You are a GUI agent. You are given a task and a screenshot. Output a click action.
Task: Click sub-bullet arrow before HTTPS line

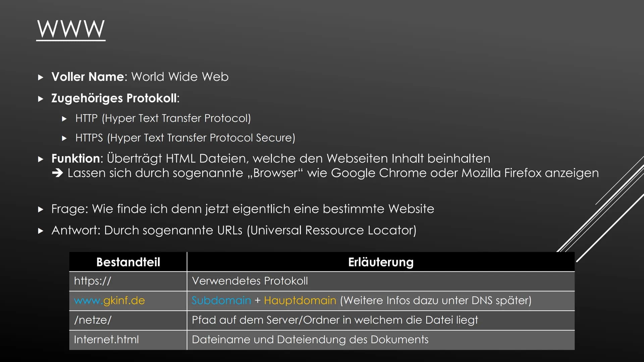(x=64, y=138)
